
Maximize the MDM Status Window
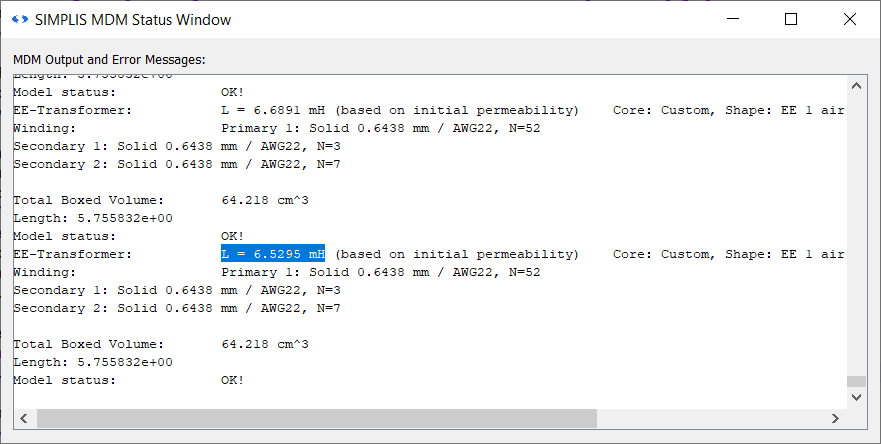(791, 20)
